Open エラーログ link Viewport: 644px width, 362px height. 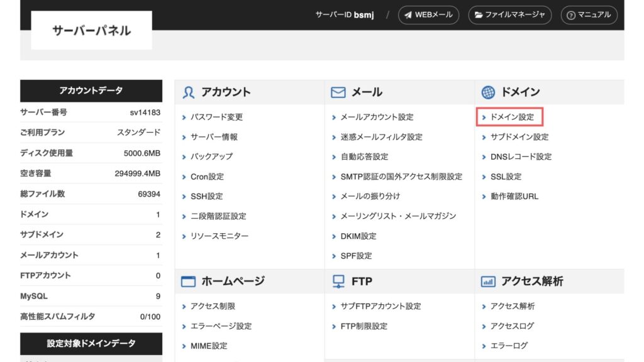click(509, 346)
